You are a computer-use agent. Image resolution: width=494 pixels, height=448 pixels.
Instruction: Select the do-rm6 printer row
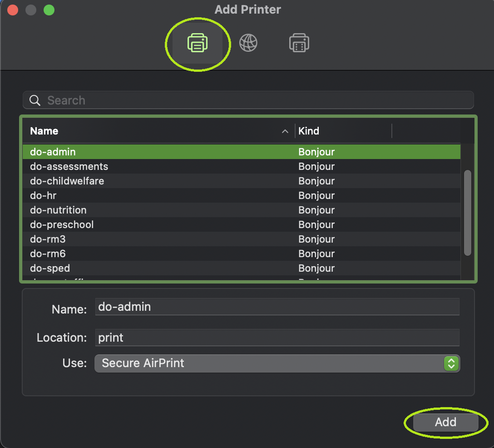[242, 253]
